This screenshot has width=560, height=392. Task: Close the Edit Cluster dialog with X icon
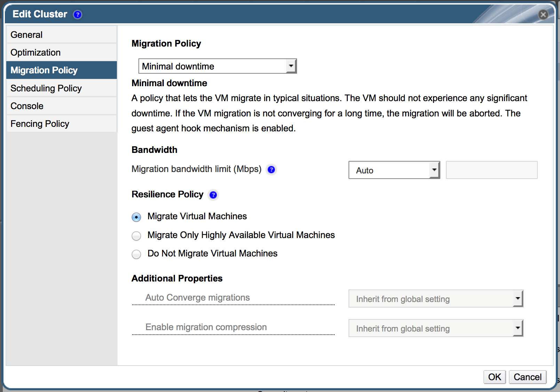(543, 14)
